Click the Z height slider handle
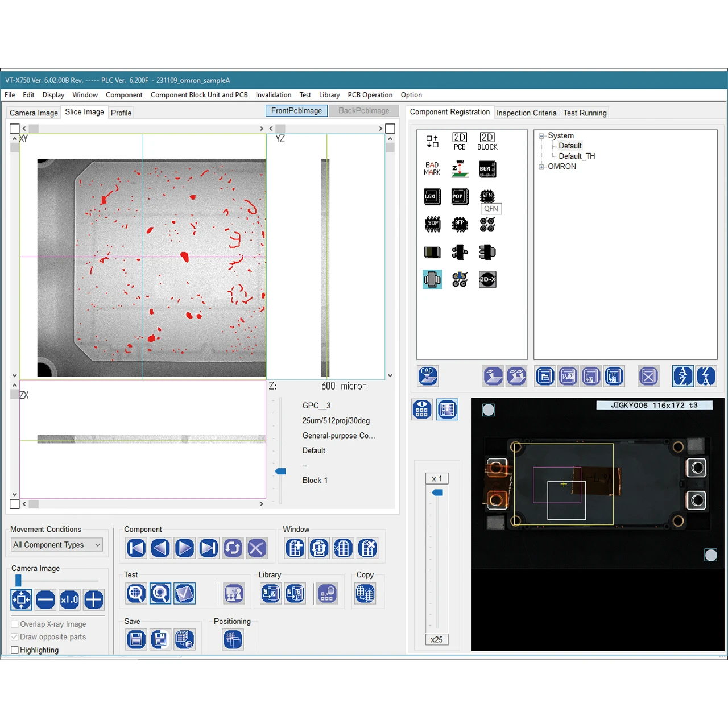Image resolution: width=728 pixels, height=728 pixels. point(280,471)
